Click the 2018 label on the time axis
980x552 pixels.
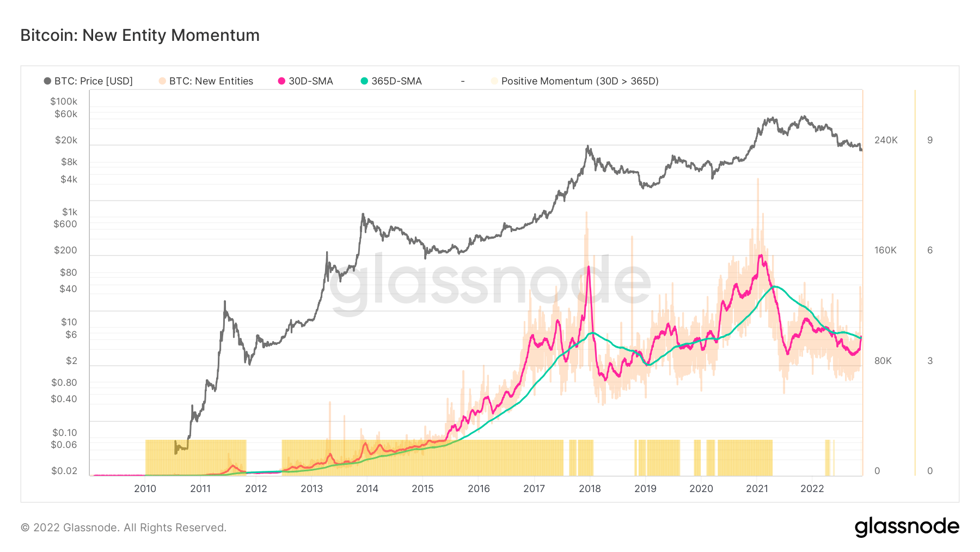590,488
